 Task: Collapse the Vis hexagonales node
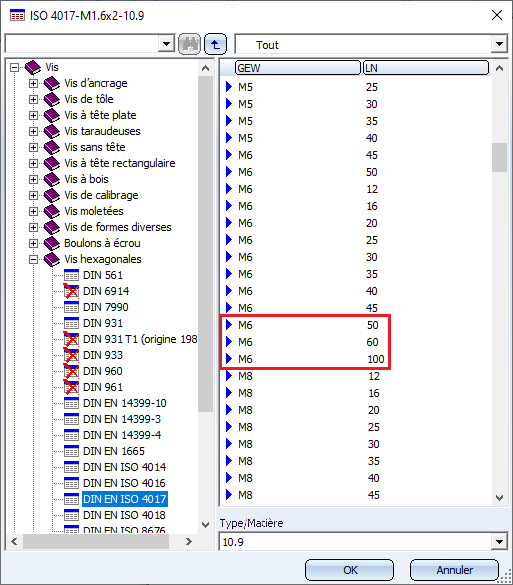pos(33,260)
